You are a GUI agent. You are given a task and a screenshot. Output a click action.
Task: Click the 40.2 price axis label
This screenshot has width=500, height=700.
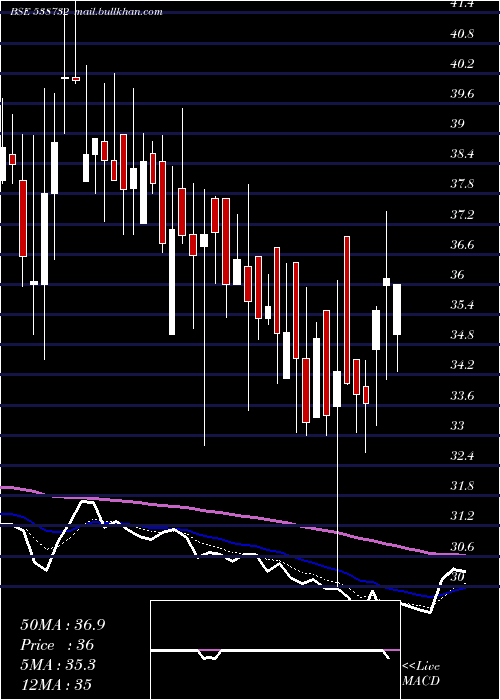(x=461, y=63)
